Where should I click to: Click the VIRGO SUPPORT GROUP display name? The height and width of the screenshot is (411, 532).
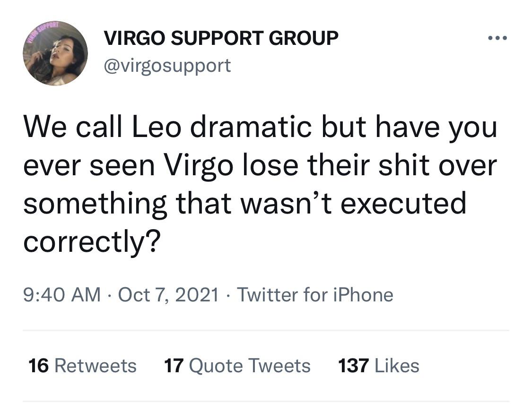(221, 38)
